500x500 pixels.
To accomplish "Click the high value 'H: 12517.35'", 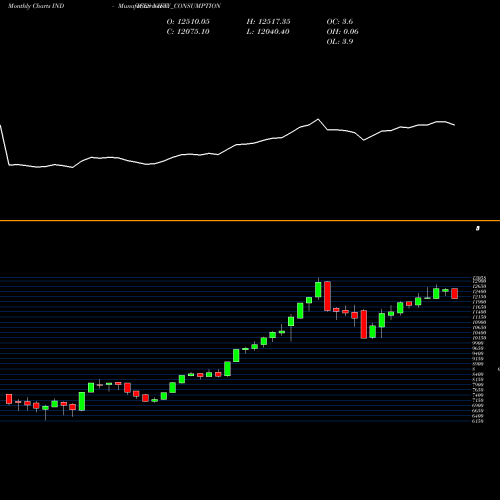I will (x=268, y=22).
